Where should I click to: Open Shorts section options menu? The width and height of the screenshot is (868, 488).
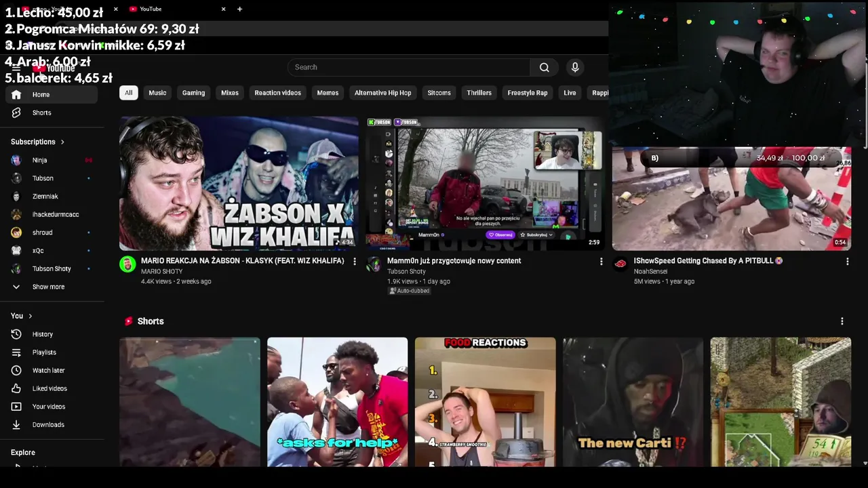[842, 321]
